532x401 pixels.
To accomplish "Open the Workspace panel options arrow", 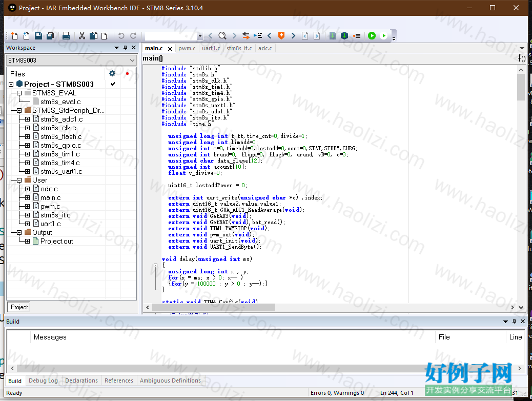I will 116,48.
